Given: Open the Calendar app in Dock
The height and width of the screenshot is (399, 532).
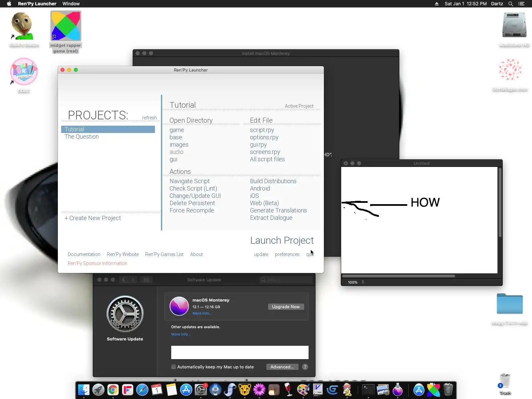Looking at the screenshot, I should (157, 389).
